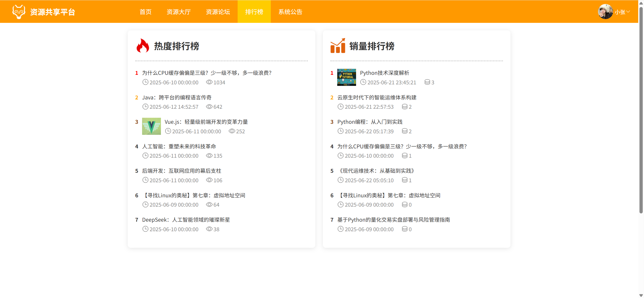Click the Python Tutorial thumbnail image
The height and width of the screenshot is (298, 644).
coord(347,77)
